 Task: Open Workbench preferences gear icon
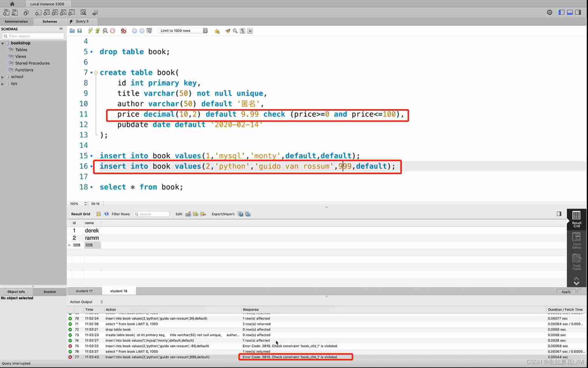pyautogui.click(x=549, y=12)
